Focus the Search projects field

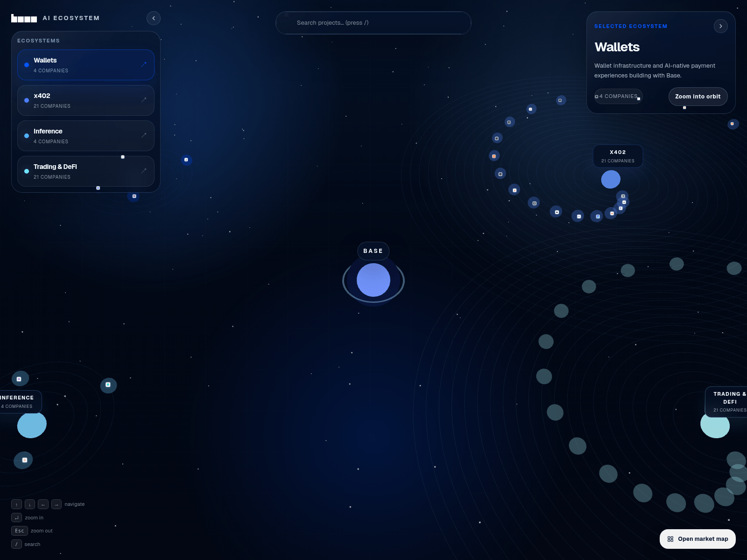[373, 23]
